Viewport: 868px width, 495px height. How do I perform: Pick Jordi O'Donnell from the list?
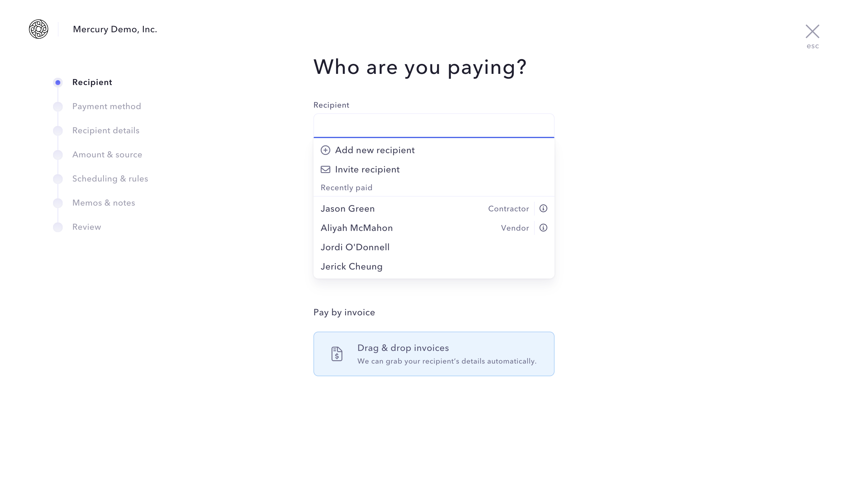point(355,247)
